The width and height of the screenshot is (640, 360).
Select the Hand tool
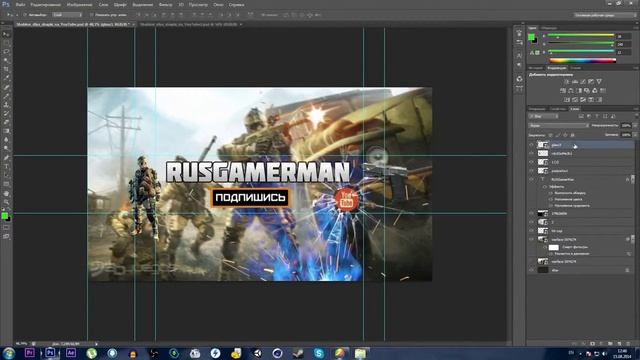point(6,193)
